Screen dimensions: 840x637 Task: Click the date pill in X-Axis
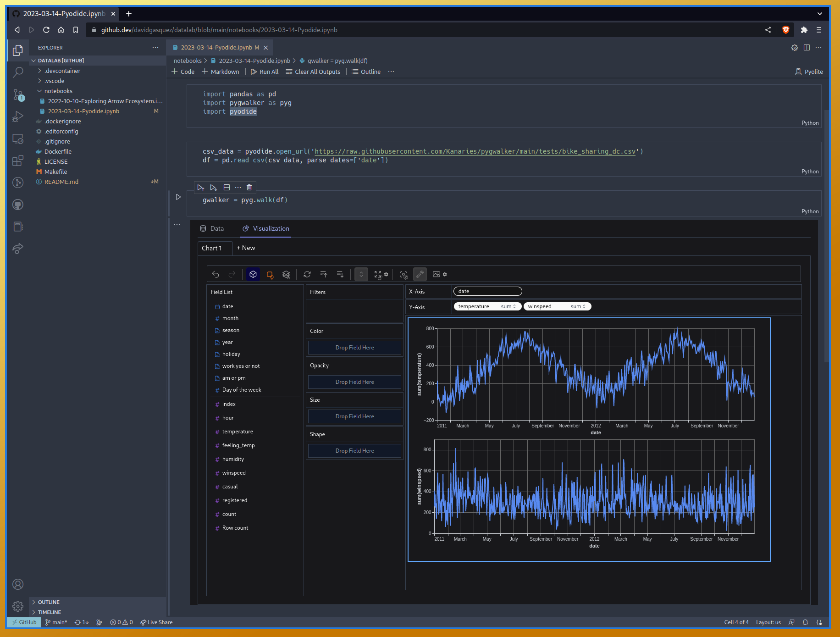487,291
